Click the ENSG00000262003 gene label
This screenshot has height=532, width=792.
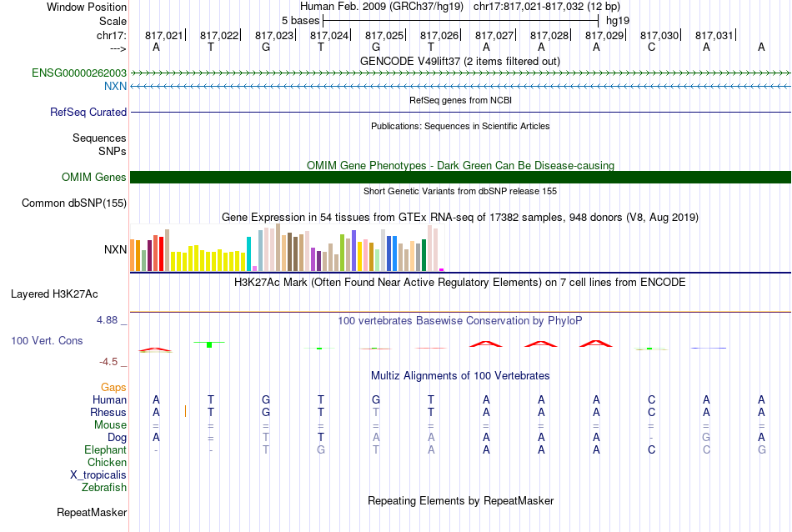(79, 73)
